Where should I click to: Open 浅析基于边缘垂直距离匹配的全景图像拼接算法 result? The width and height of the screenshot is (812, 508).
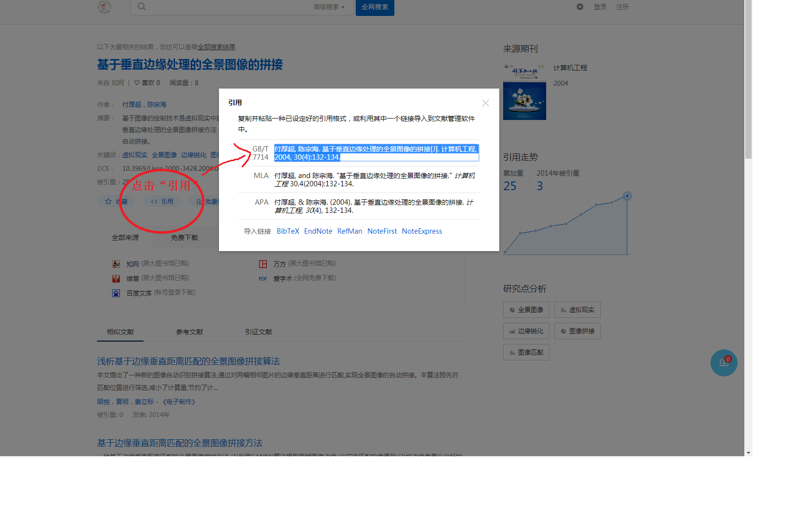coord(188,361)
